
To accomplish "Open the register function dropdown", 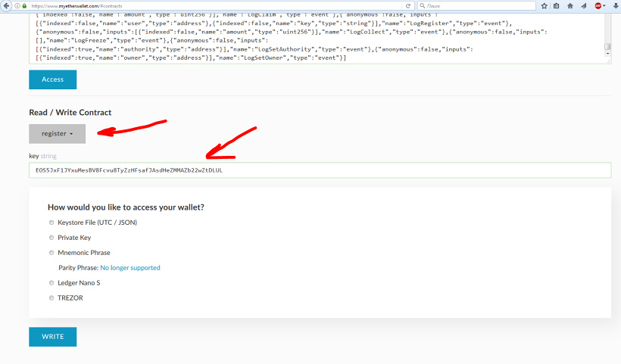I will point(57,134).
